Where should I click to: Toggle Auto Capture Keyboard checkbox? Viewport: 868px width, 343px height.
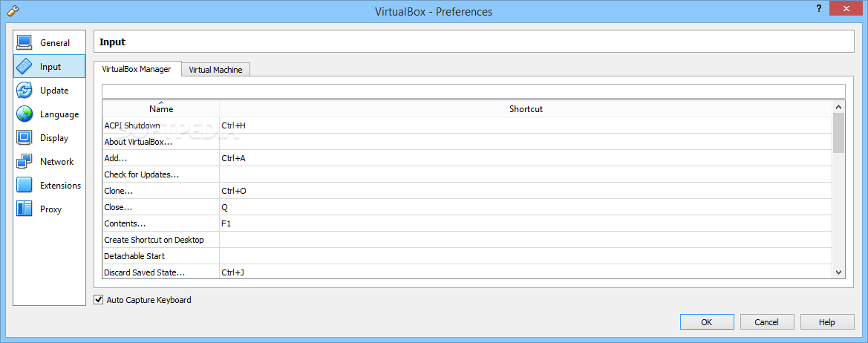(x=99, y=300)
